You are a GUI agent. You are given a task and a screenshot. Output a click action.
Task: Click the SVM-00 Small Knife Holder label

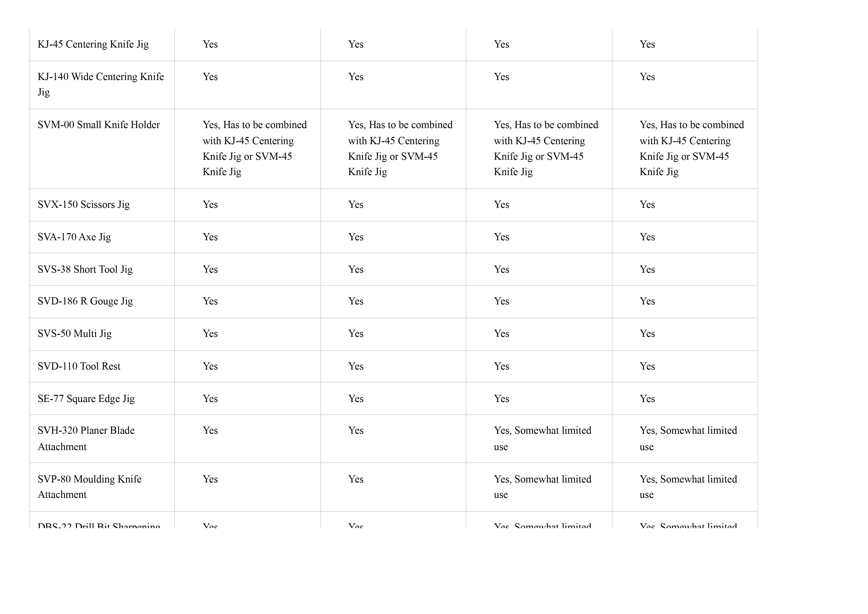[x=99, y=125]
